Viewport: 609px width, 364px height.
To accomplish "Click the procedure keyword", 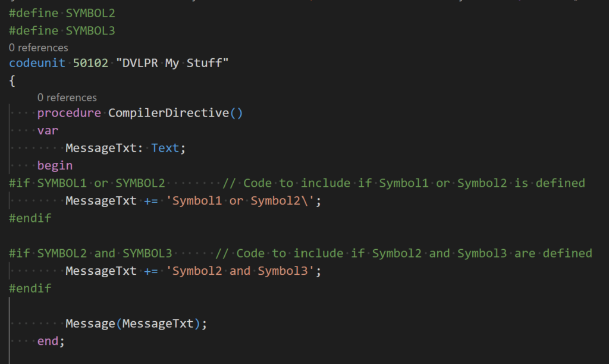I will [69, 113].
